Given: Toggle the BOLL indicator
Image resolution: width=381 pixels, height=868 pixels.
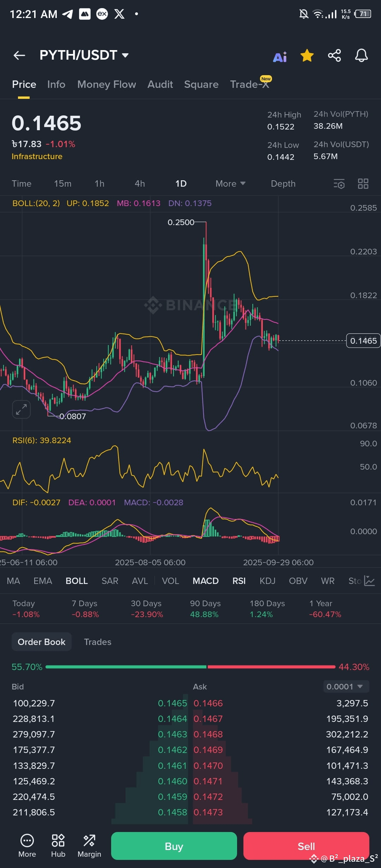Looking at the screenshot, I should click(77, 581).
